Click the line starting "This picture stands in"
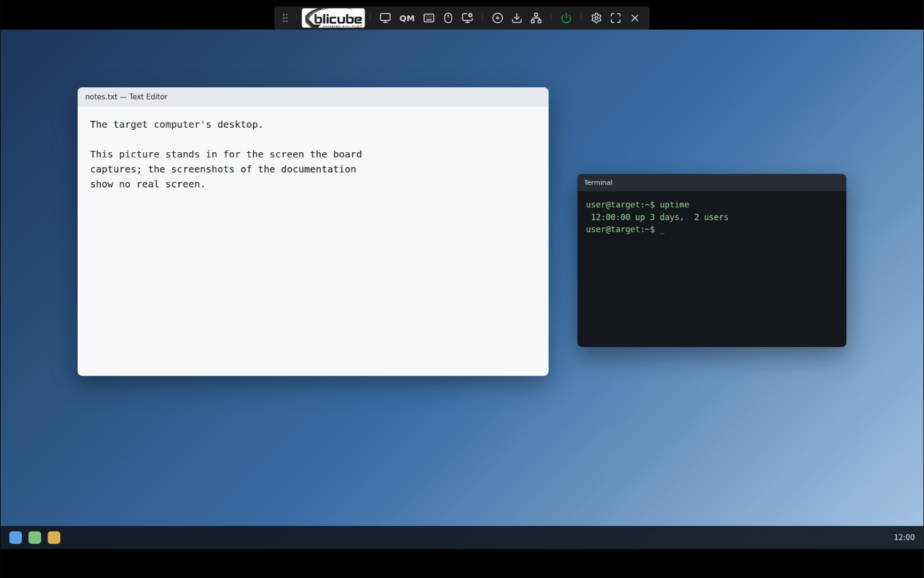Image resolution: width=924 pixels, height=578 pixels. point(226,154)
